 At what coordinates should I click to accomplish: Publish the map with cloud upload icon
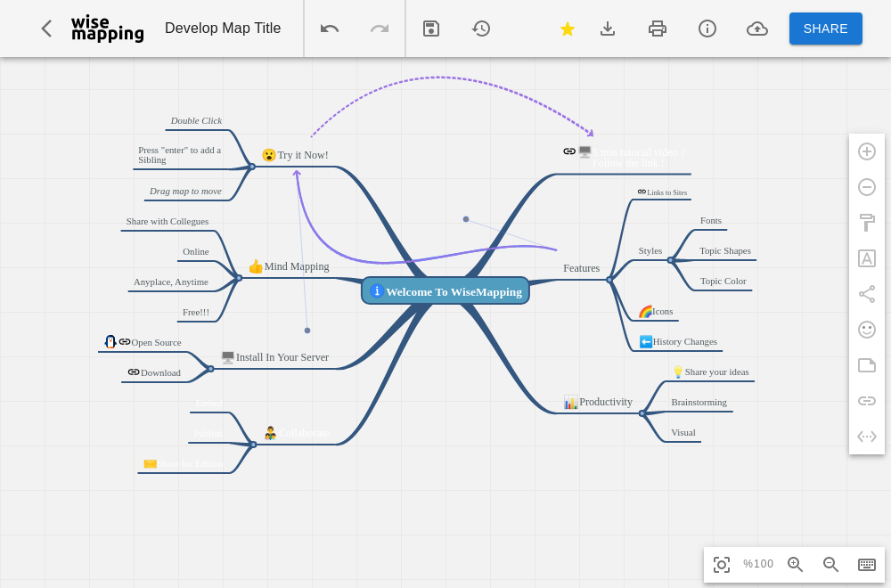(757, 29)
